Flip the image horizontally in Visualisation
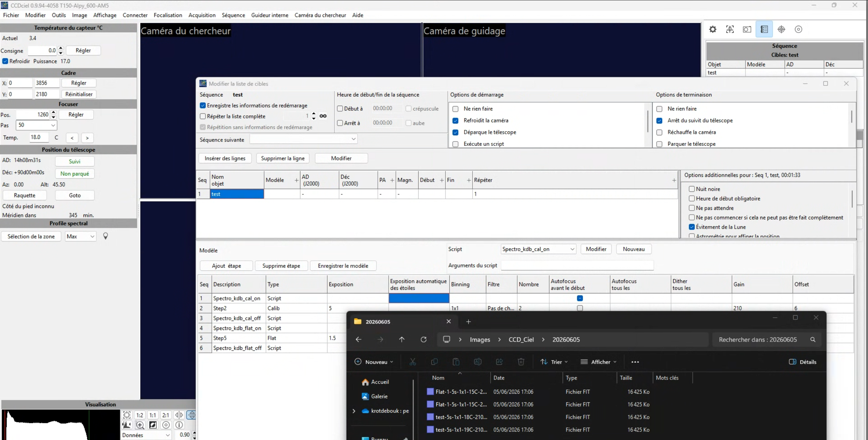The height and width of the screenshot is (440, 868). point(179,415)
